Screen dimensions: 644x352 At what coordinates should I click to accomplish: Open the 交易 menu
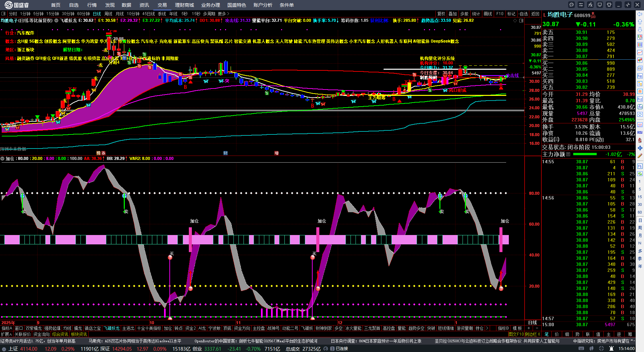point(162,5)
